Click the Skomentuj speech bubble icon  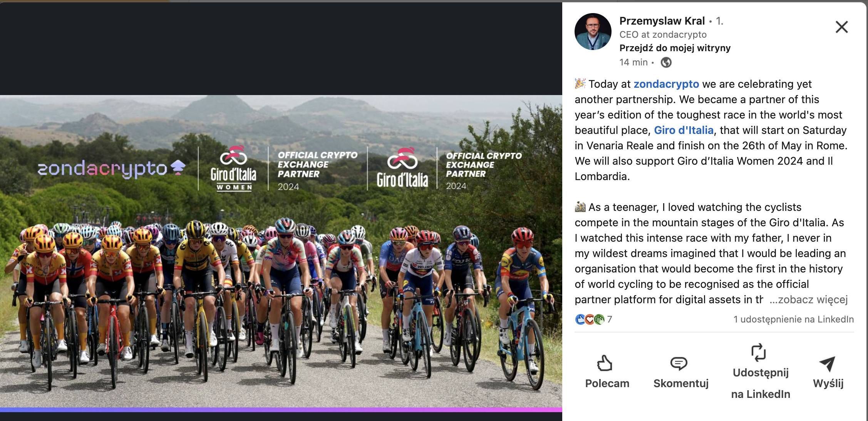[679, 363]
